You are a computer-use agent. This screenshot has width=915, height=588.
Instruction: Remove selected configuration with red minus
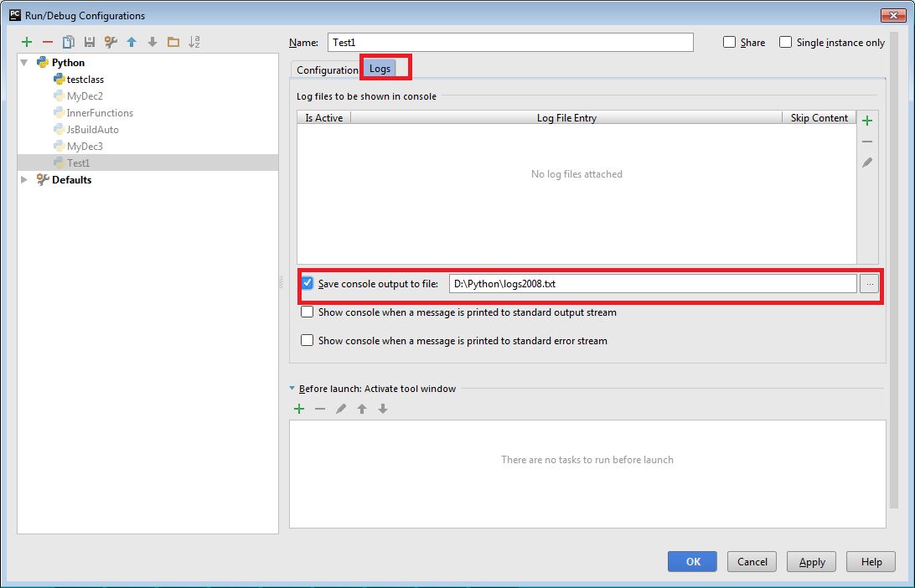point(48,42)
